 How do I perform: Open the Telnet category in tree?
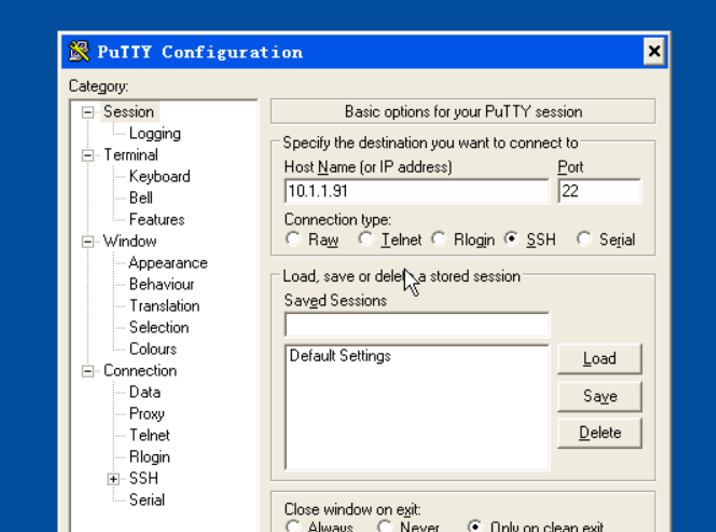point(149,435)
